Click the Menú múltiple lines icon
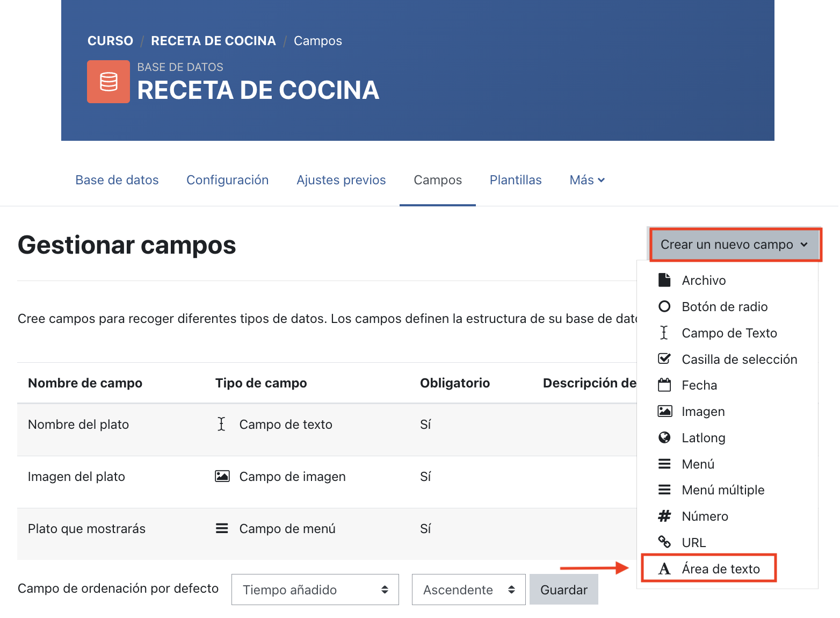840x618 pixels. click(x=664, y=490)
